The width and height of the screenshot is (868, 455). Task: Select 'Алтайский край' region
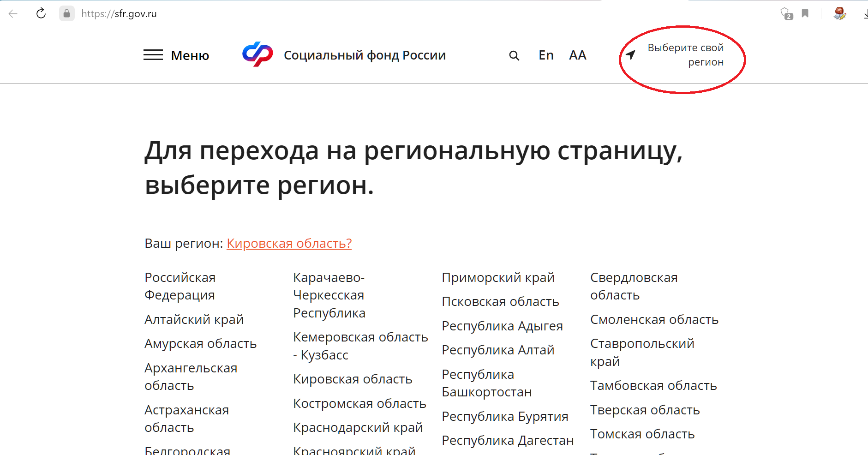click(x=194, y=319)
